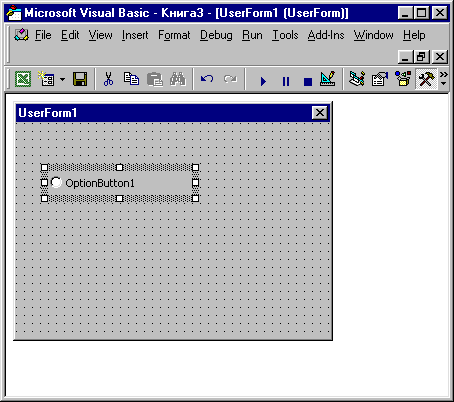Run the Sub or UserForm
454x402 pixels.
[x=263, y=81]
